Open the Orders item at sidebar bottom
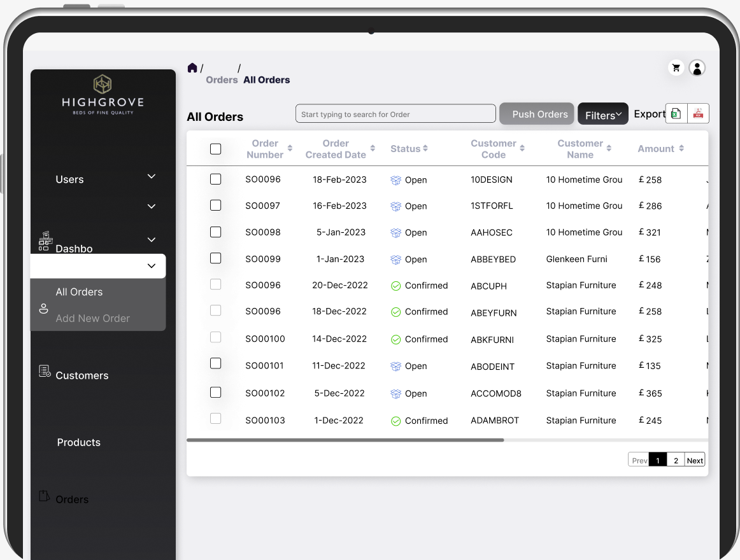Screen dimensions: 740x560 (x=72, y=500)
